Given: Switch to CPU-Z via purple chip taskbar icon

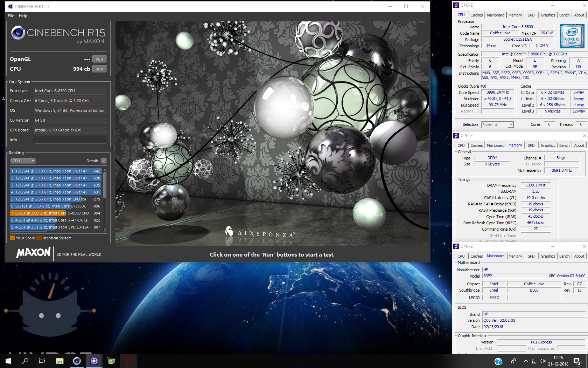Looking at the screenshot, I should click(x=94, y=361).
